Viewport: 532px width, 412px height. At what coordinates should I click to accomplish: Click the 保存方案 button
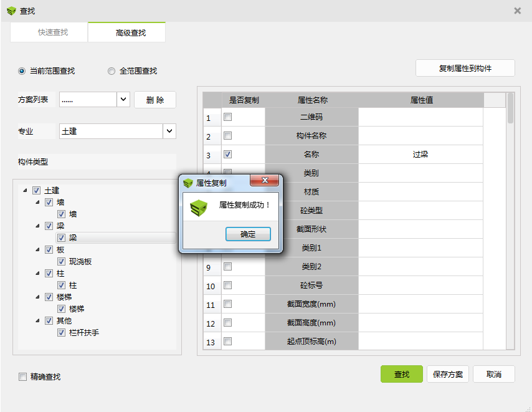coord(448,374)
